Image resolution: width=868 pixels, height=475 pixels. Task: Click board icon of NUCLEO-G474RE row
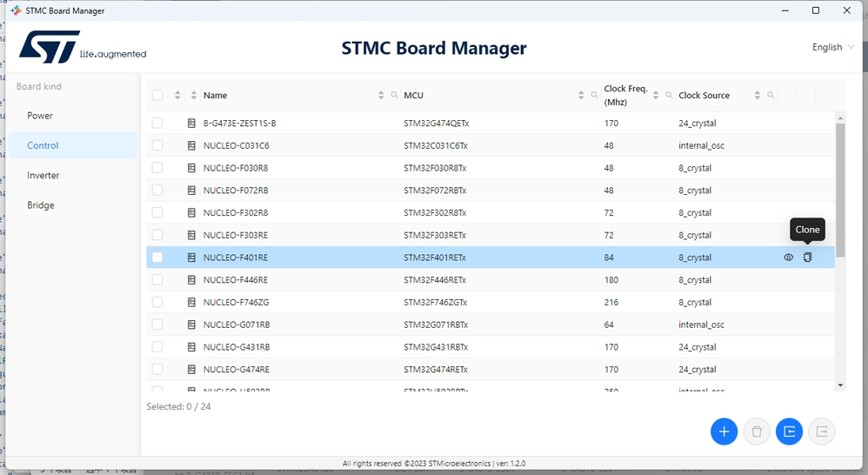191,369
